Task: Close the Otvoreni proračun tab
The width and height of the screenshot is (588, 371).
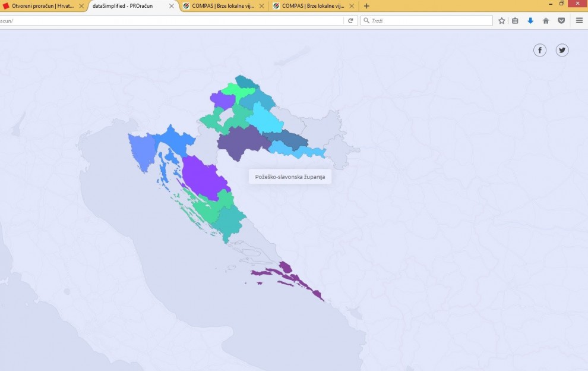Action: click(81, 6)
